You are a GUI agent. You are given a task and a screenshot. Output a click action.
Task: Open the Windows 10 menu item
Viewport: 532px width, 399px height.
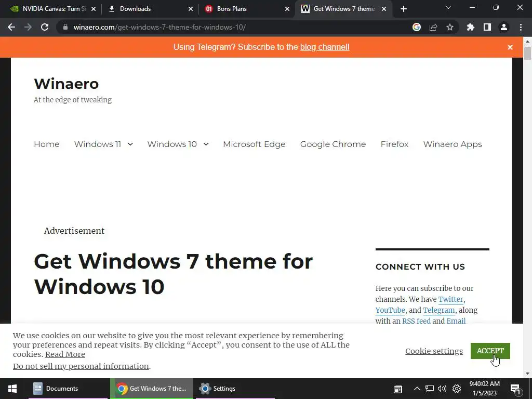pyautogui.click(x=172, y=144)
